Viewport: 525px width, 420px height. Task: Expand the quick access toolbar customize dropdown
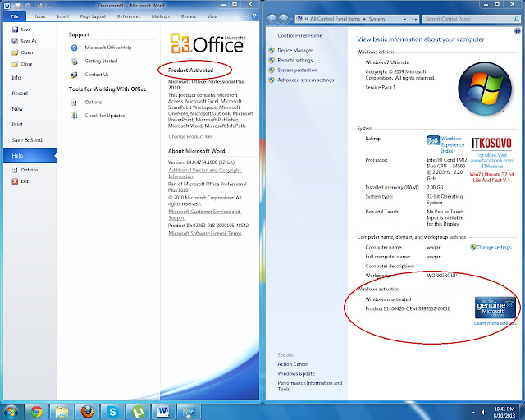coord(49,6)
